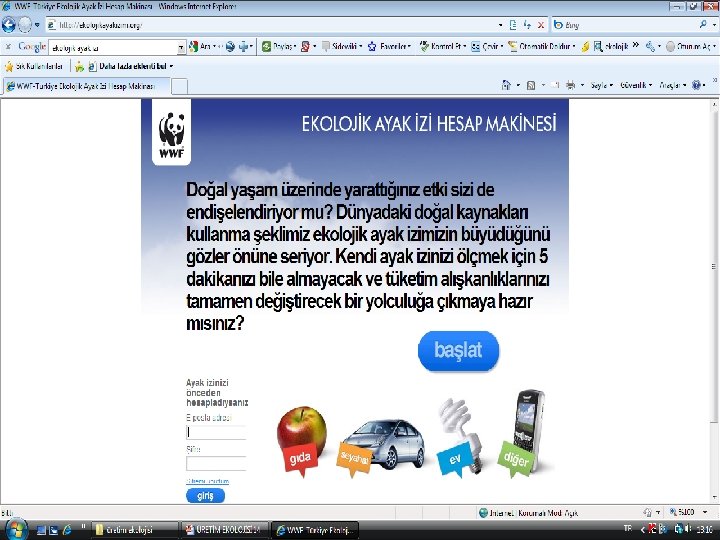The image size is (720, 540).
Task: Click the blue başlat button
Action: [x=458, y=350]
